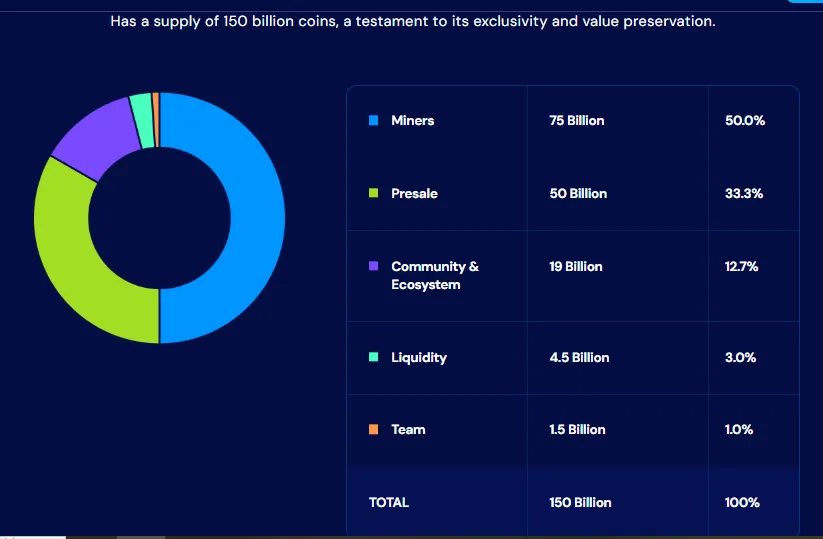
Task: Select the orange Team sliver of the donut chart
Action: (x=156, y=105)
